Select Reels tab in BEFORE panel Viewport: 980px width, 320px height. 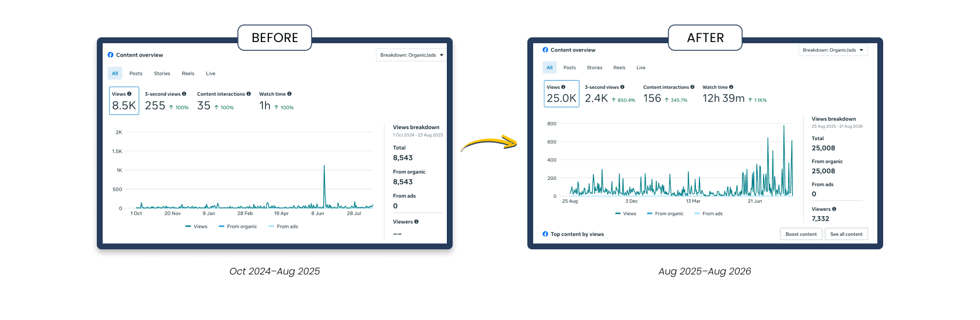click(x=188, y=74)
